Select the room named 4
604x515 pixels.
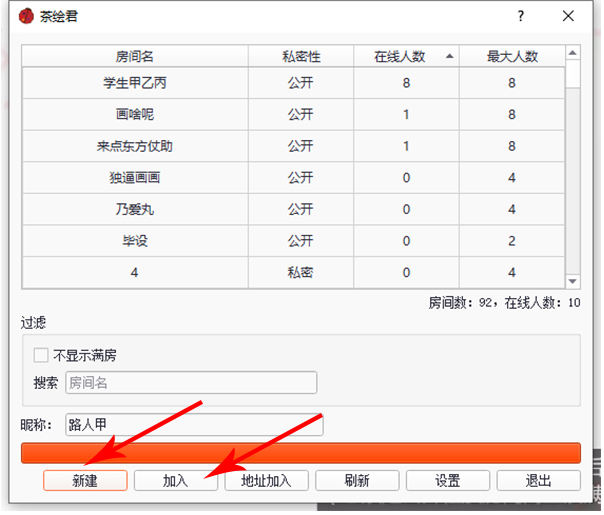[135, 272]
